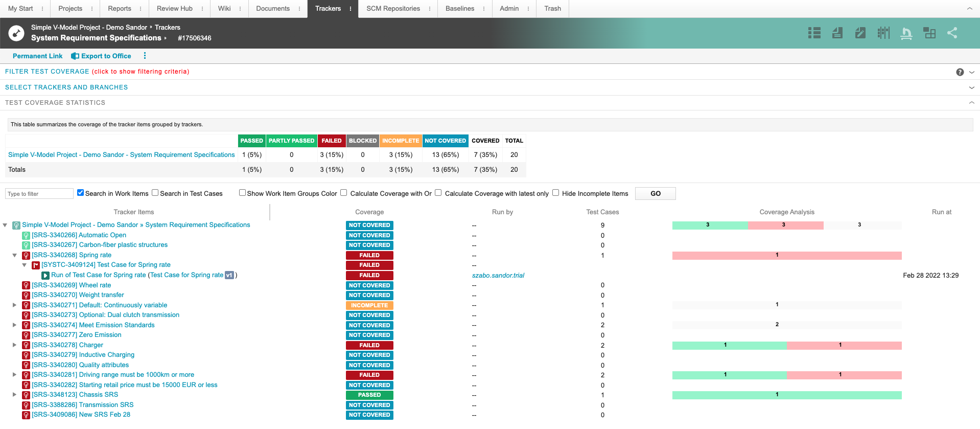Click icon of SRS-3340280 Quality attributes
This screenshot has height=429, width=980.
(26, 365)
